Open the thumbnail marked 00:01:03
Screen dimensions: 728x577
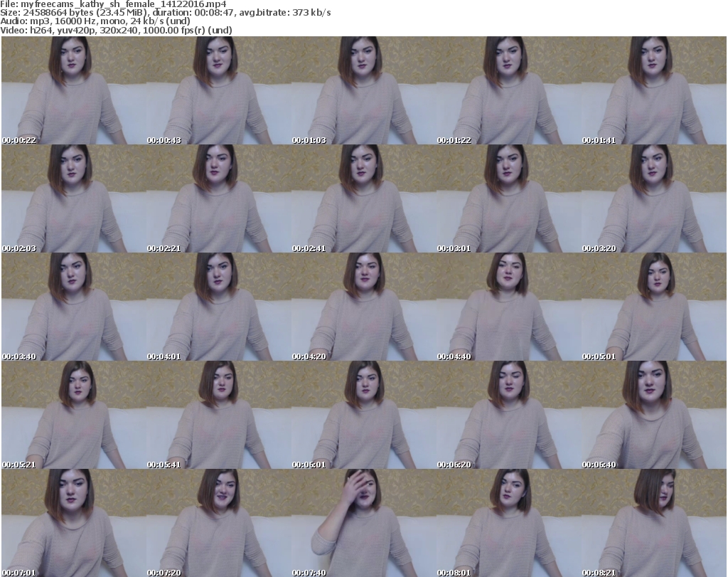tap(363, 90)
